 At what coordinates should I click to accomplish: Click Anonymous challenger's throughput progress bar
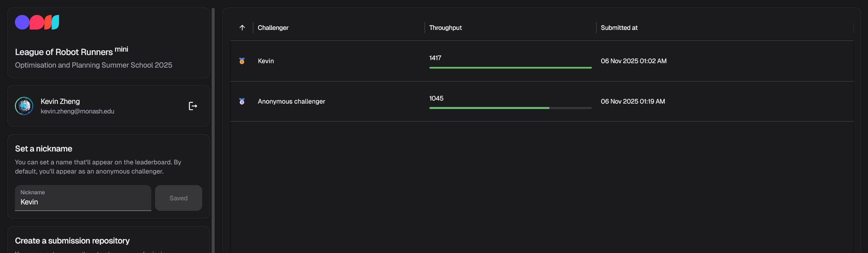tap(510, 108)
